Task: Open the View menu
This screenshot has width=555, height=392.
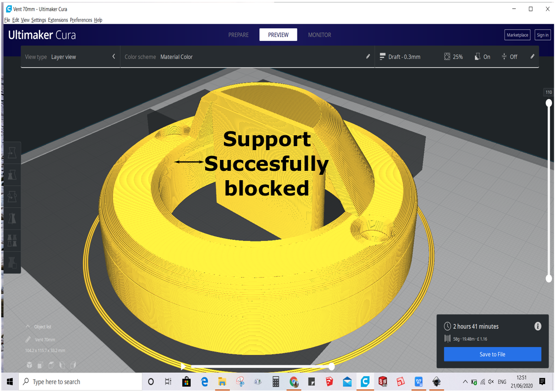Action: tap(25, 20)
